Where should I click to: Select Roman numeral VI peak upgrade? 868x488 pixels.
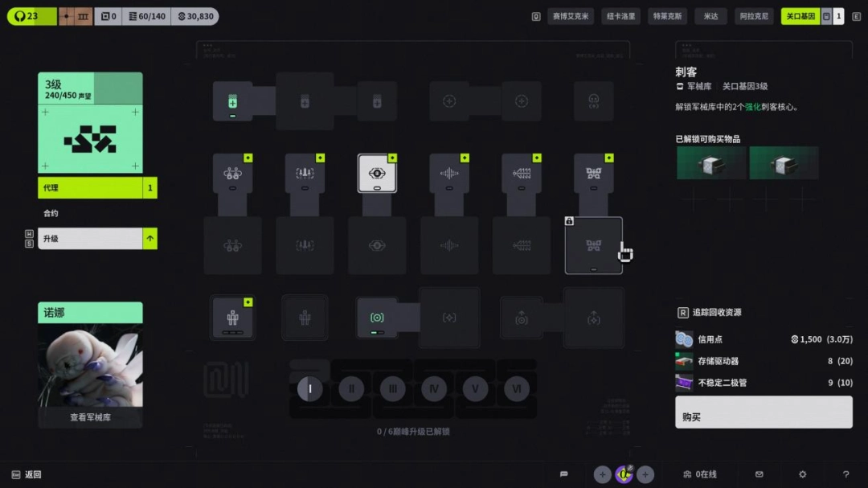click(x=517, y=389)
